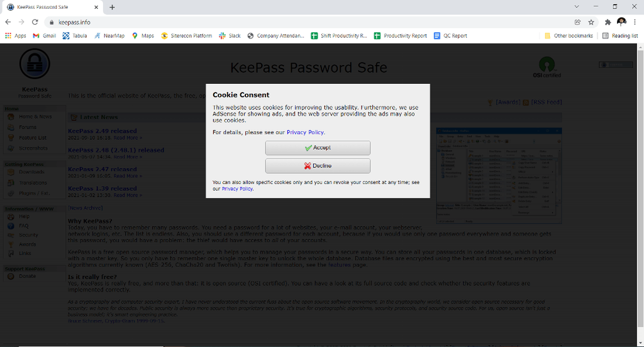Reload the keepass.info page
This screenshot has height=347, width=644.
pyautogui.click(x=35, y=22)
